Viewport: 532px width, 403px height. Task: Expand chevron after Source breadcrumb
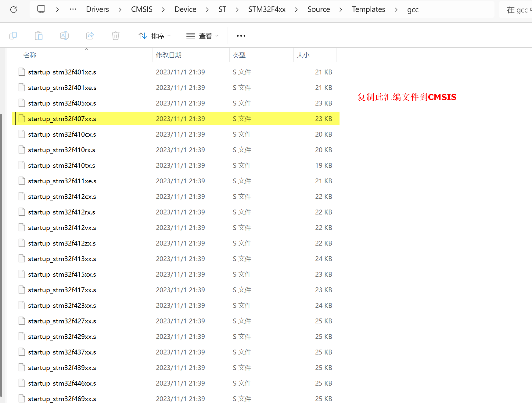pyautogui.click(x=341, y=9)
